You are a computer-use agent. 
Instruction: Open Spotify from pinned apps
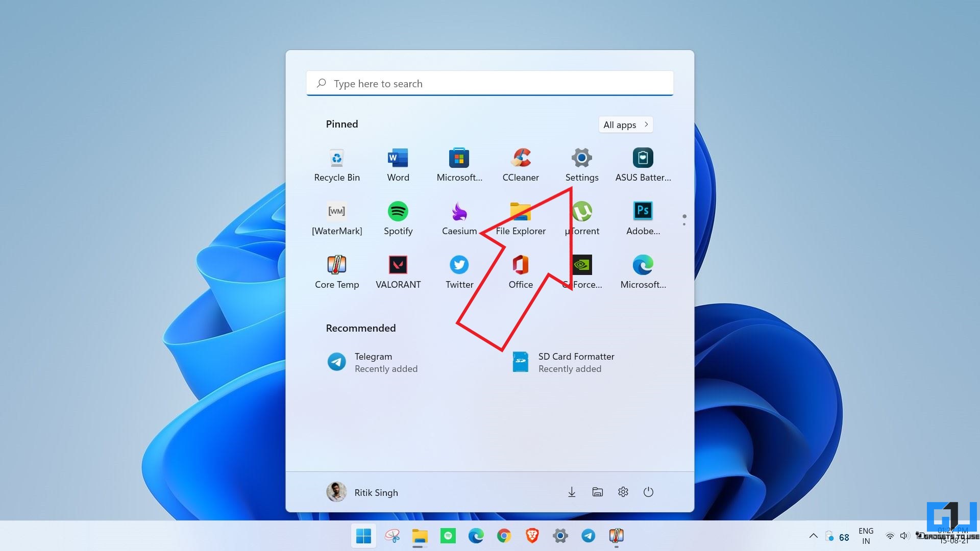click(x=398, y=211)
